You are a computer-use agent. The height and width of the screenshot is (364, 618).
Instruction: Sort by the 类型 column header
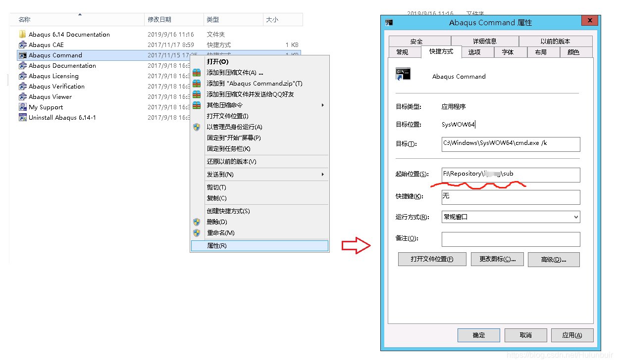(x=233, y=19)
